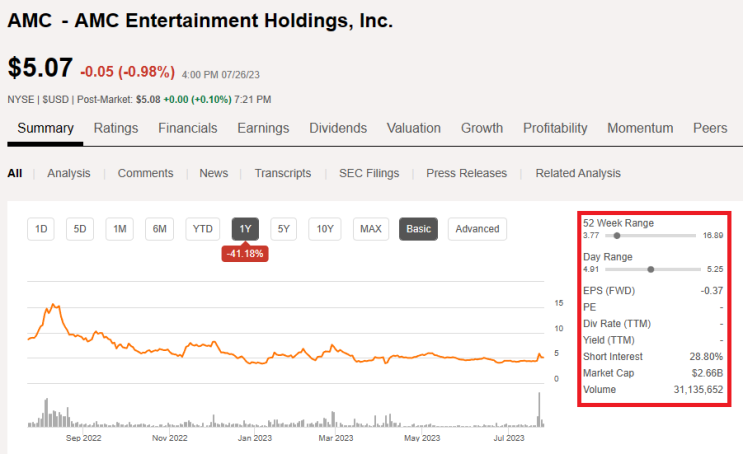Open the Summary tab
The width and height of the screenshot is (743, 454).
tap(45, 128)
